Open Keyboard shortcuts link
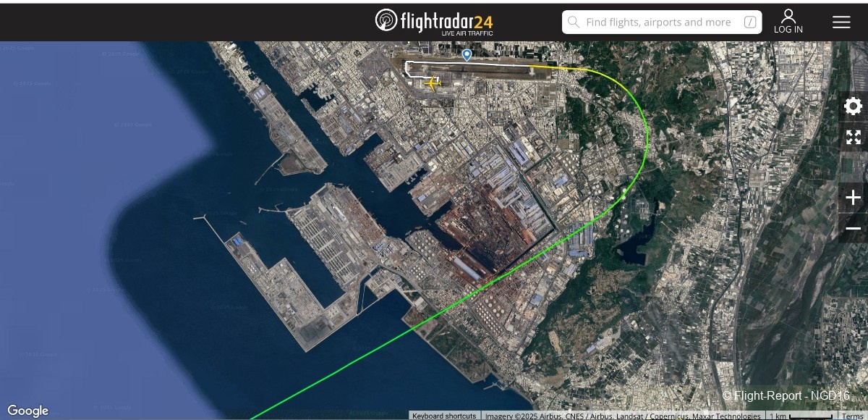The height and width of the screenshot is (420, 868). point(445,416)
